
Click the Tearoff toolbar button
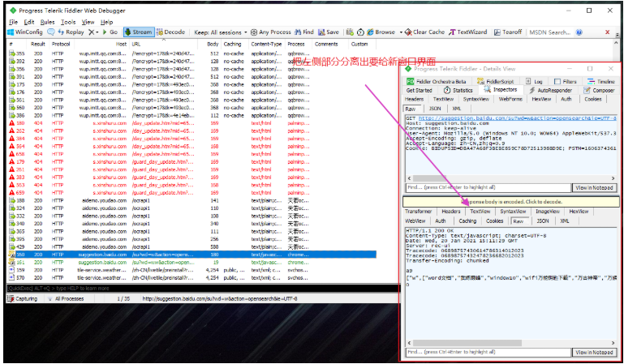508,32
